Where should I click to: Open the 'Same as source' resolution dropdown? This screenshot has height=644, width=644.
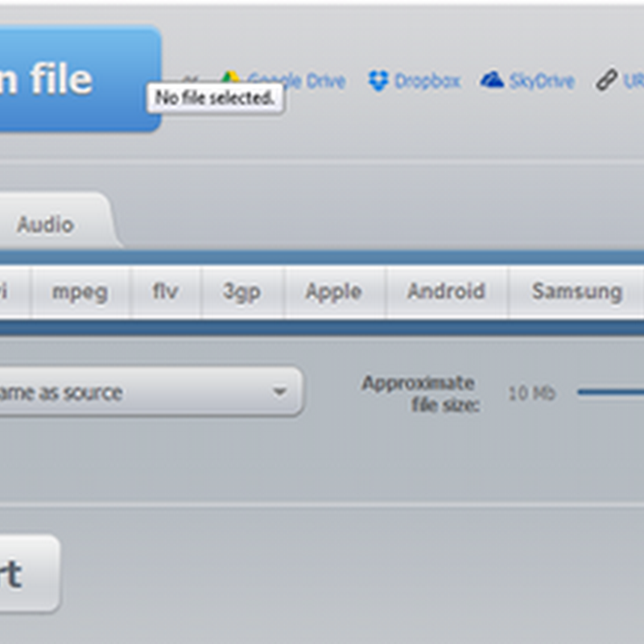(151, 392)
